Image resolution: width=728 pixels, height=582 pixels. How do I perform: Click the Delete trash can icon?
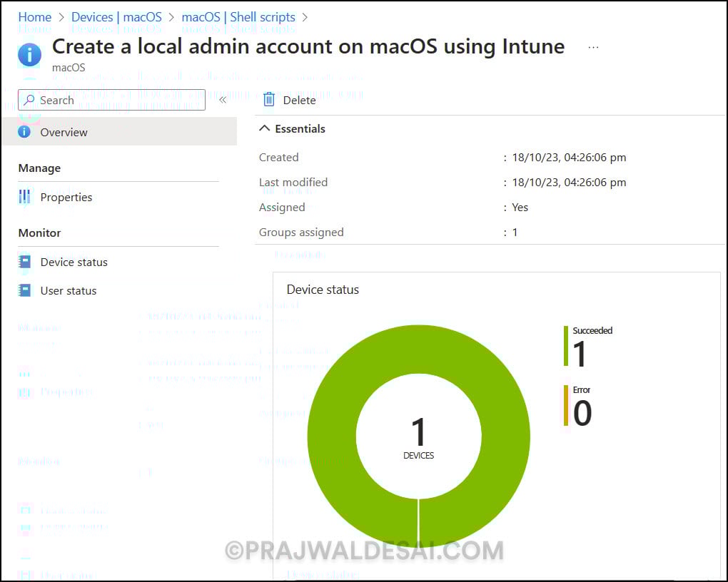click(x=269, y=100)
